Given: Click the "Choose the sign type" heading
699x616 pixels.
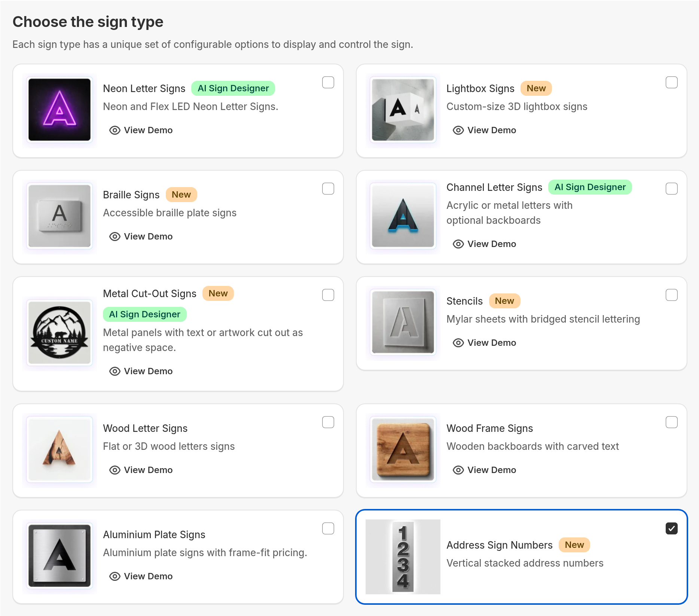Looking at the screenshot, I should point(88,22).
